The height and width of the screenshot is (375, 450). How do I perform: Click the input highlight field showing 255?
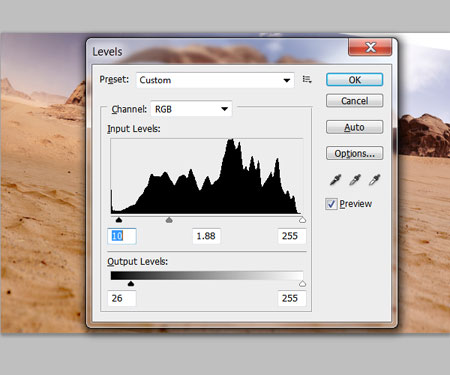tap(292, 236)
